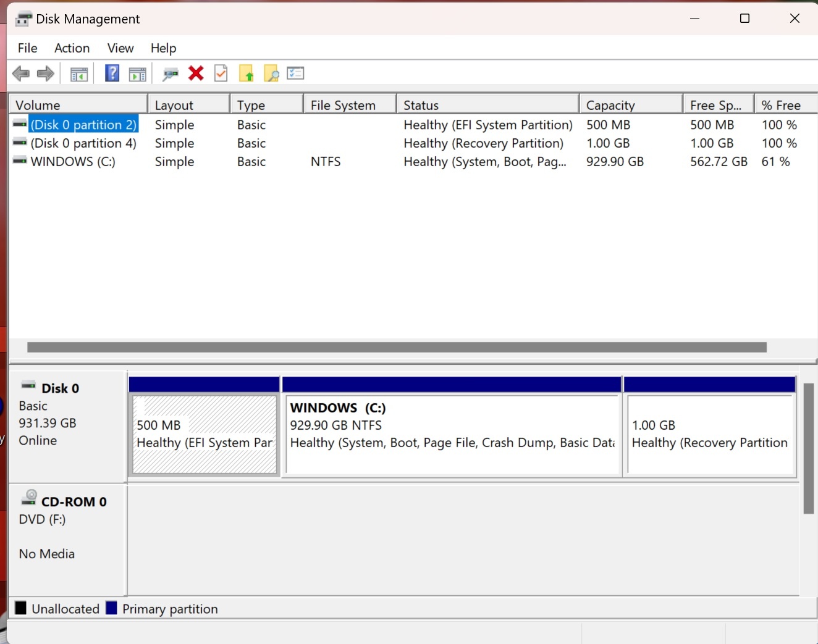Click the Properties checkmark page icon
The width and height of the screenshot is (818, 644).
(x=221, y=73)
